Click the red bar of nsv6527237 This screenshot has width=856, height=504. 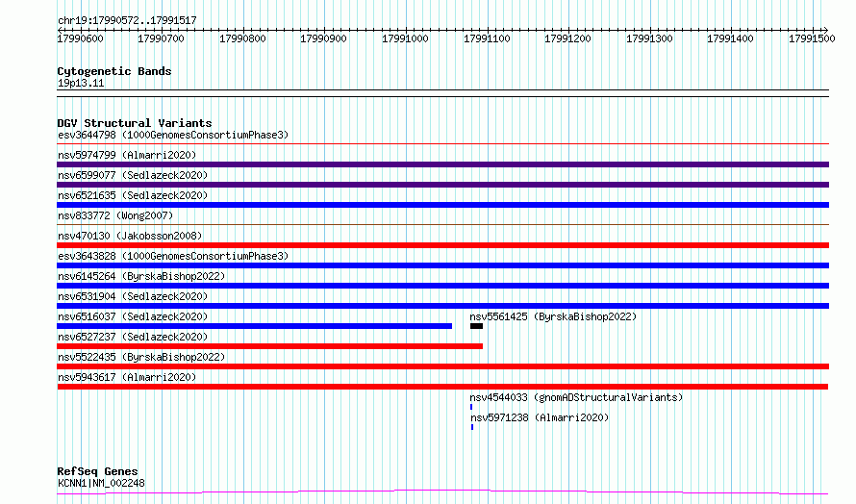point(269,346)
